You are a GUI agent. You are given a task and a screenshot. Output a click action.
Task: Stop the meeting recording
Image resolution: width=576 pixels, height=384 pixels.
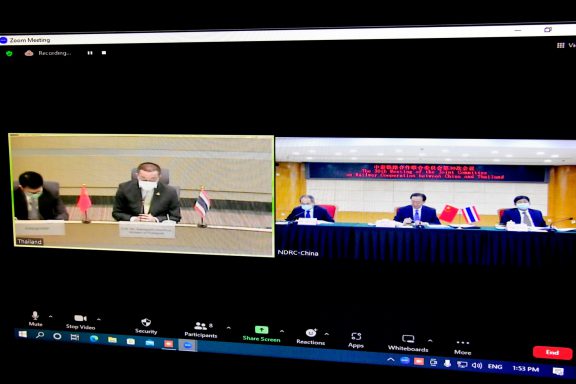pyautogui.click(x=104, y=53)
